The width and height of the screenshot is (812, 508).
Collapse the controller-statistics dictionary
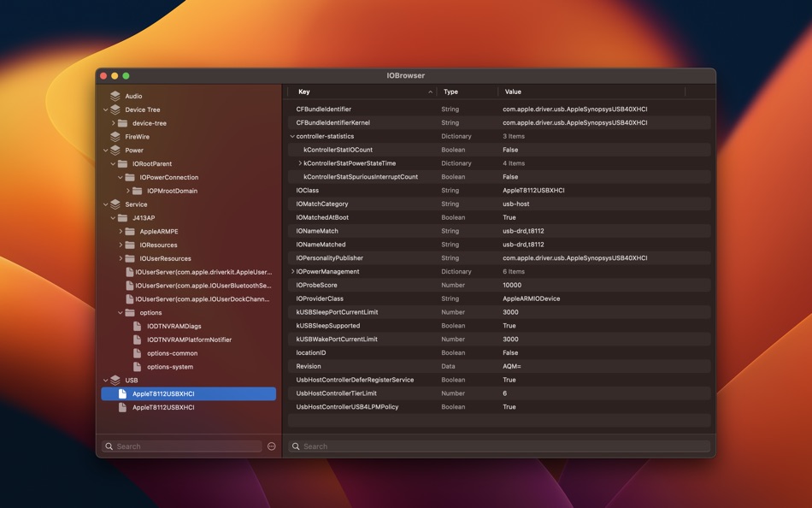tap(292, 136)
